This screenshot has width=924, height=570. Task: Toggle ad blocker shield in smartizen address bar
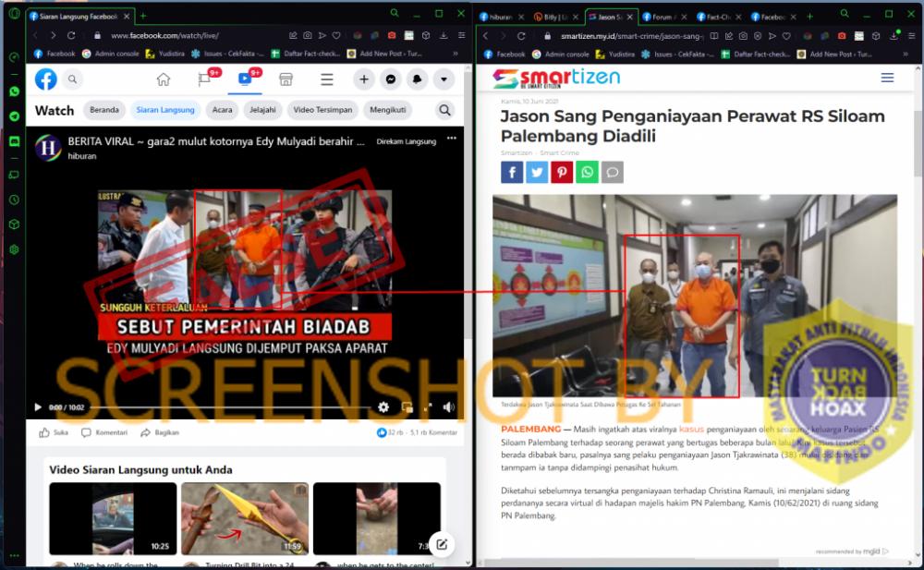pos(758,36)
